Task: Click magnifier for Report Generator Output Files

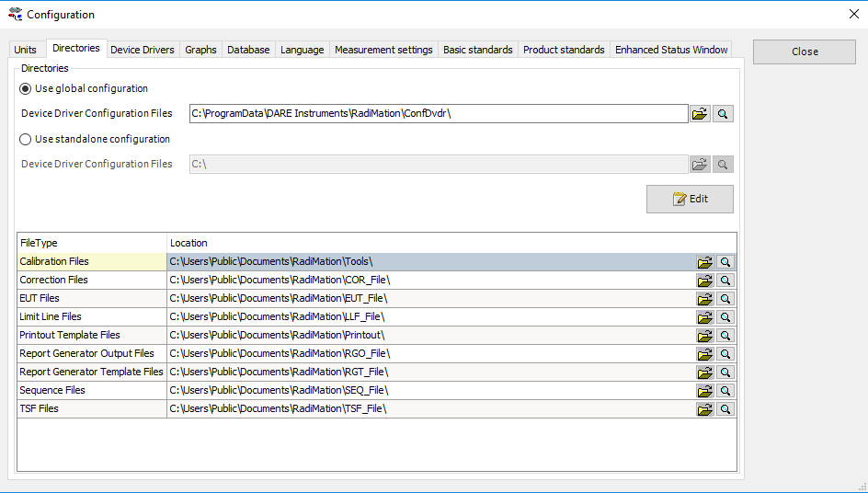Action: [725, 354]
